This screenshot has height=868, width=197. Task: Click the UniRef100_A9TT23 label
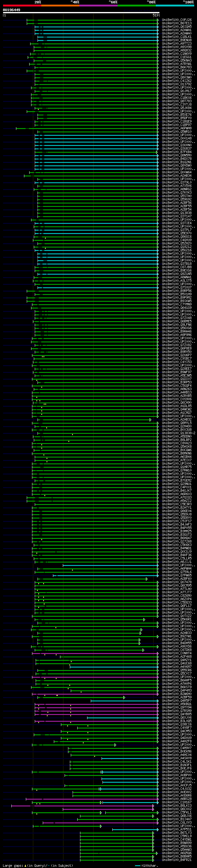pyautogui.click(x=176, y=43)
